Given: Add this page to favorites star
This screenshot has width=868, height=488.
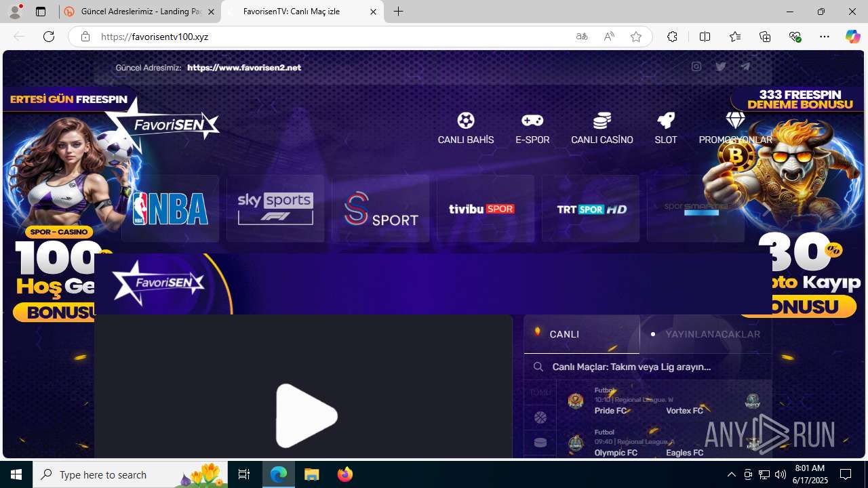Looking at the screenshot, I should coord(636,37).
